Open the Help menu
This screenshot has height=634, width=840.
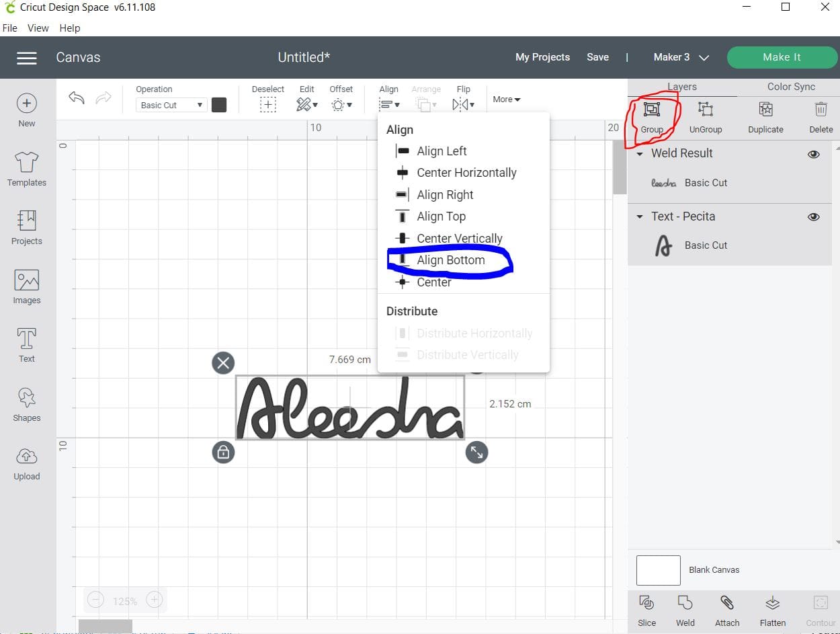(x=70, y=28)
